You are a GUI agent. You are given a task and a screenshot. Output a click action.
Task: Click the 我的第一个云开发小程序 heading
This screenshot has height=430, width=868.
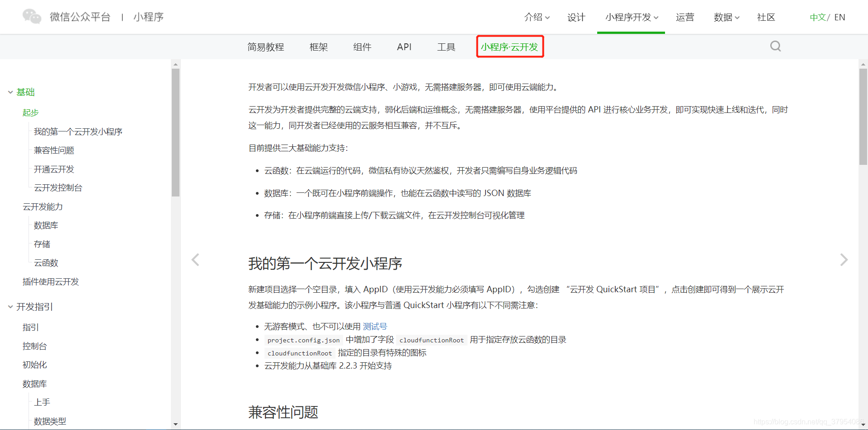(325, 263)
